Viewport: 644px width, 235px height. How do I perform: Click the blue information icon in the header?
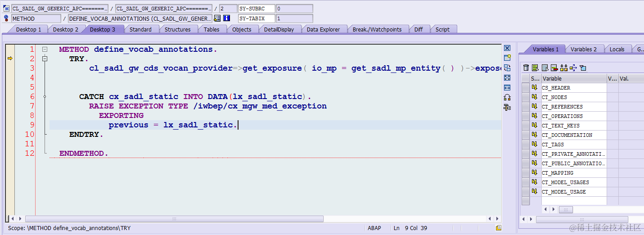click(226, 18)
